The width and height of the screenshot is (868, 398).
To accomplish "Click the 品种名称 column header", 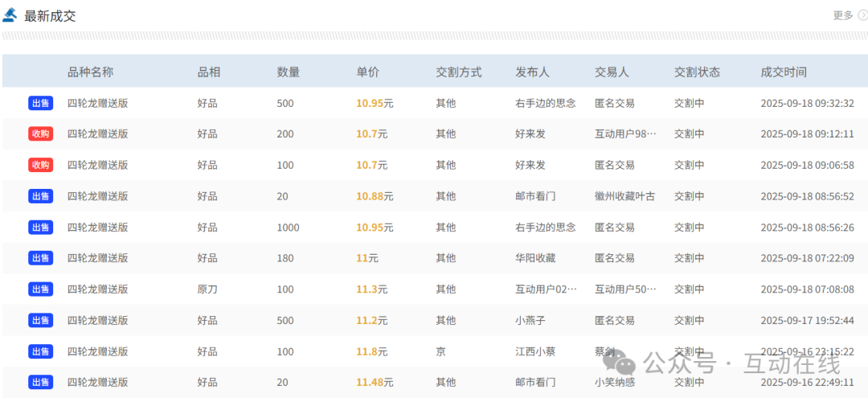I will tap(90, 72).
